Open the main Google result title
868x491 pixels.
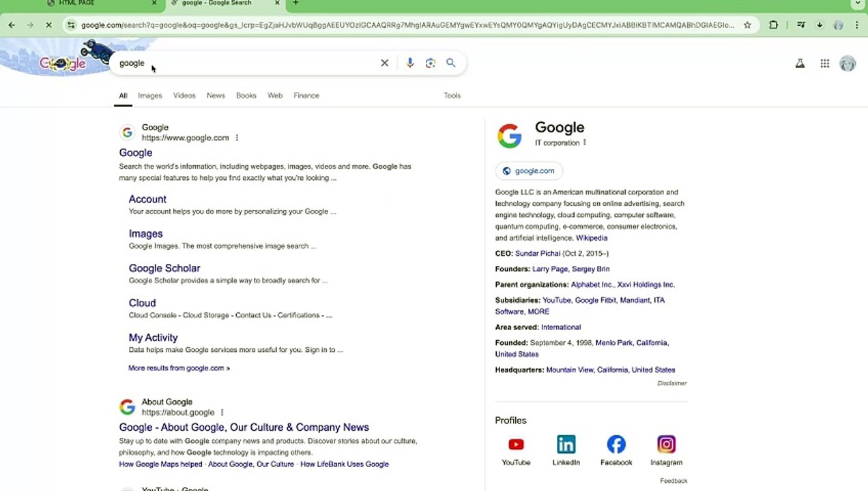coord(136,153)
